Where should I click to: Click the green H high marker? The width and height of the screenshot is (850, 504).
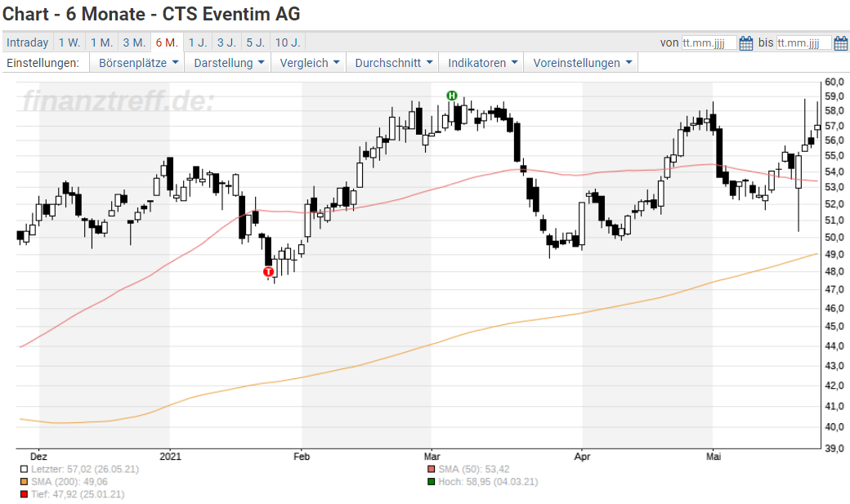tap(451, 96)
